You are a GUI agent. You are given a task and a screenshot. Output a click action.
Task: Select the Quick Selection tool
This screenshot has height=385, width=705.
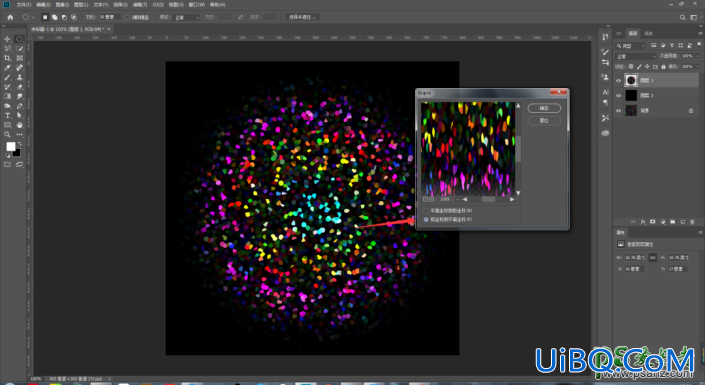pos(19,49)
